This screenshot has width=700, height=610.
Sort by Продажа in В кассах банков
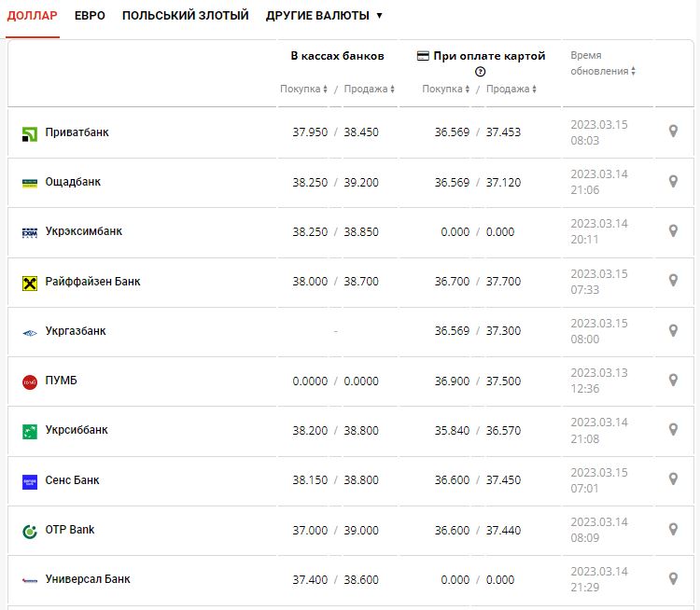(x=369, y=90)
